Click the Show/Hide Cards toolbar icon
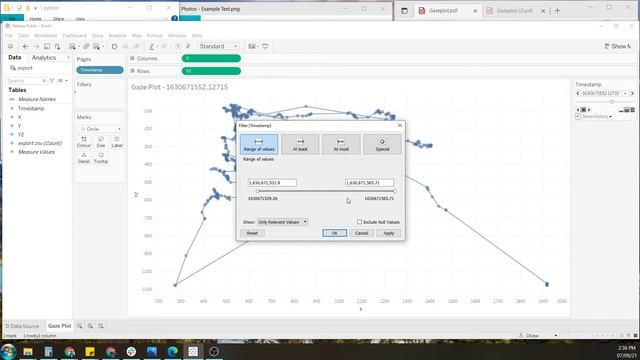640x360 pixels. pyautogui.click(x=252, y=47)
